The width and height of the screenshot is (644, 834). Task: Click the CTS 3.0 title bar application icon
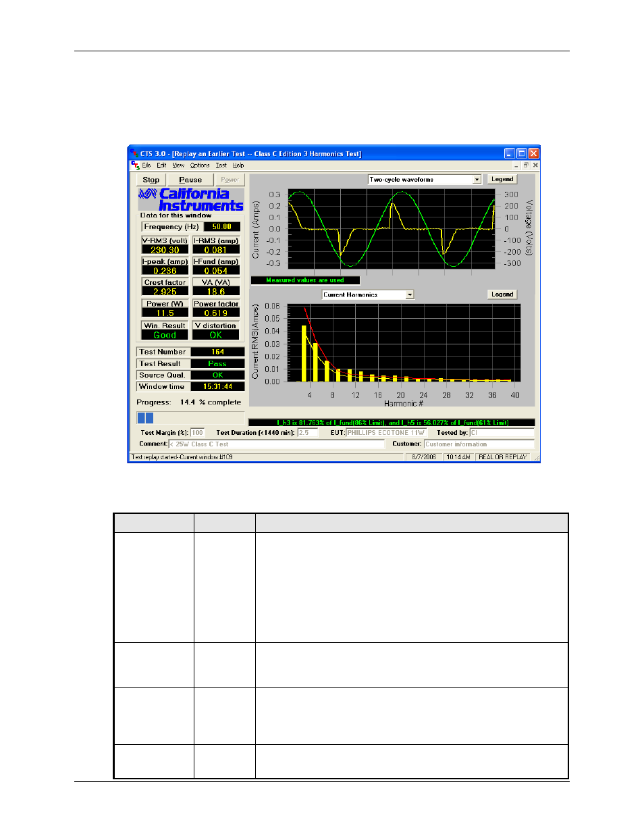[134, 153]
